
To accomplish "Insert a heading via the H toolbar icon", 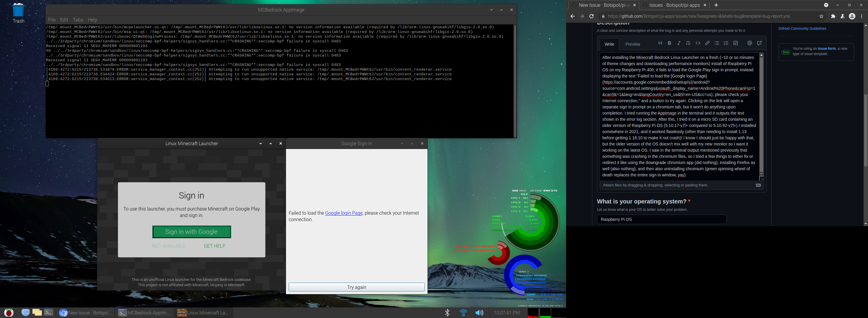I will 660,43.
